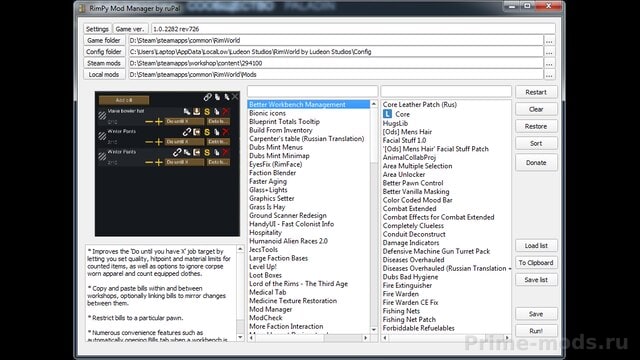The height and width of the screenshot is (360, 640).
Task: Click the Local mods button
Action: (x=104, y=75)
